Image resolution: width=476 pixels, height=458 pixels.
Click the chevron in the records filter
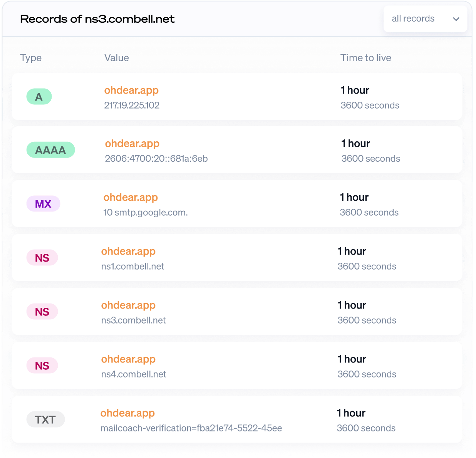456,18
